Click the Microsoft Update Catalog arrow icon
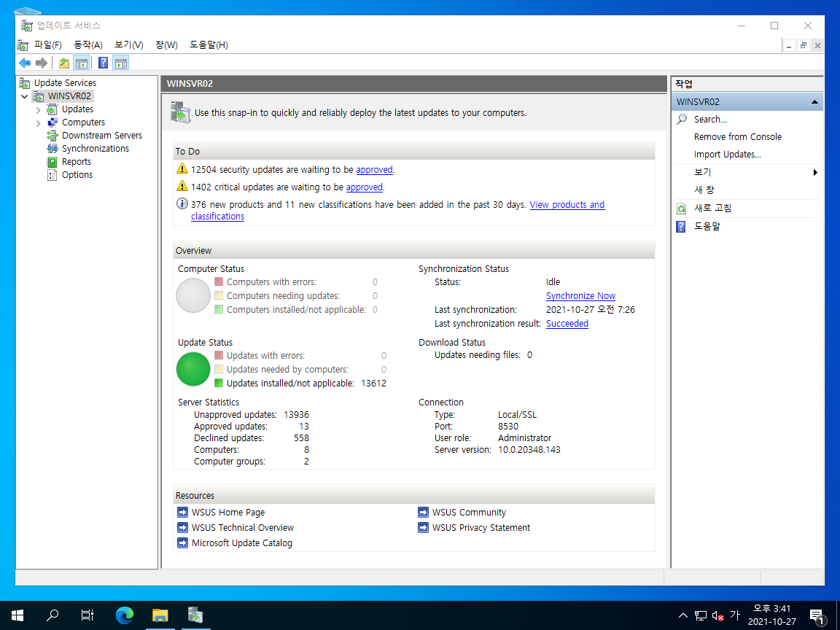Viewport: 840px width, 630px height. point(183,542)
